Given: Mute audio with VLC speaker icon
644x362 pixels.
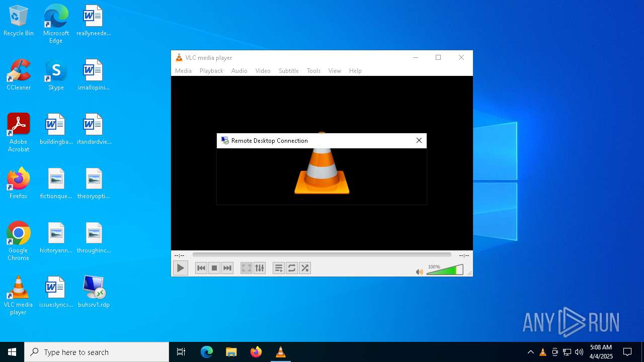Looking at the screenshot, I should click(420, 272).
